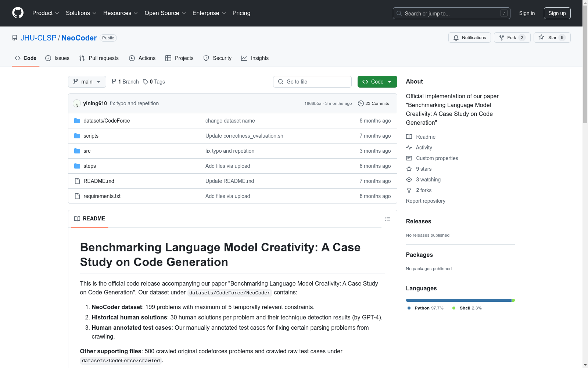Click the Custom properties icon
The width and height of the screenshot is (588, 368).
[x=409, y=158]
